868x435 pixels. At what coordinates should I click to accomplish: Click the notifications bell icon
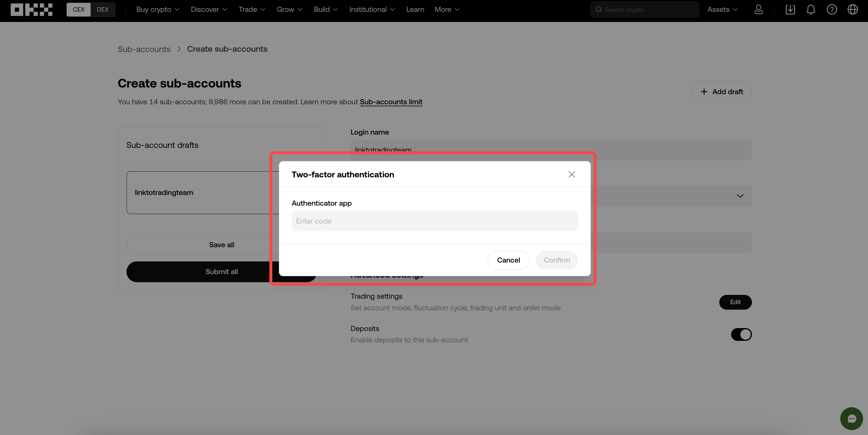point(811,10)
